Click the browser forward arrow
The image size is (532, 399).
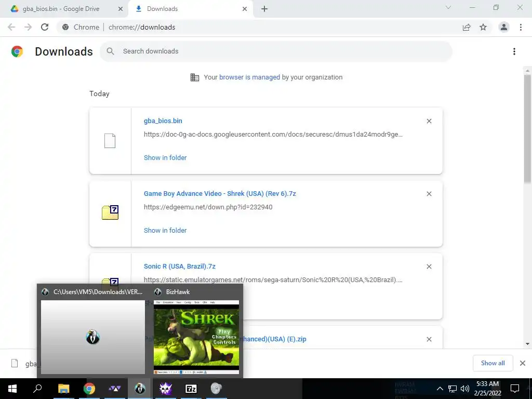click(x=28, y=27)
